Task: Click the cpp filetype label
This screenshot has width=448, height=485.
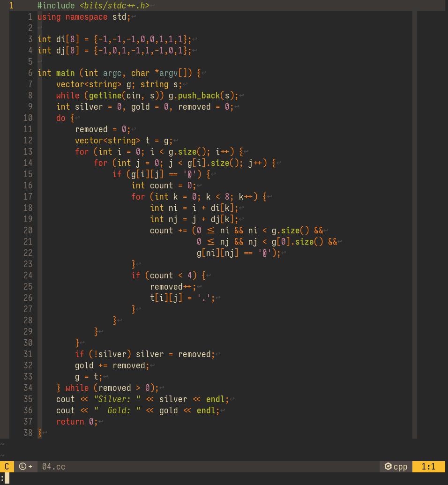Action: (x=400, y=467)
